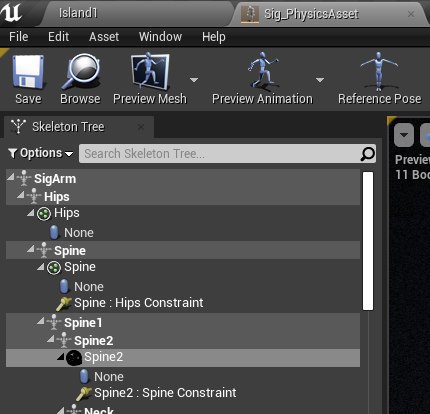Browse to asset in Content Browser
The width and height of the screenshot is (430, 414).
point(80,80)
